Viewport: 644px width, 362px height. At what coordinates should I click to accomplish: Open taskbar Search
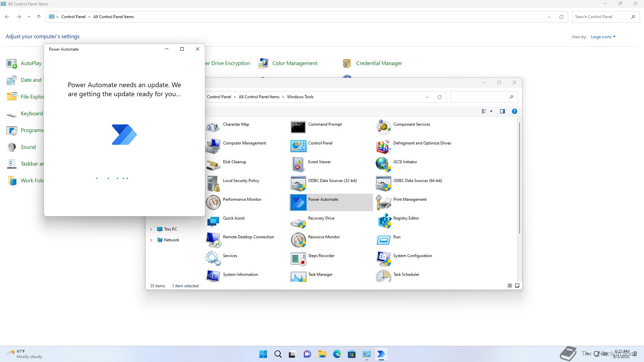tap(278, 354)
